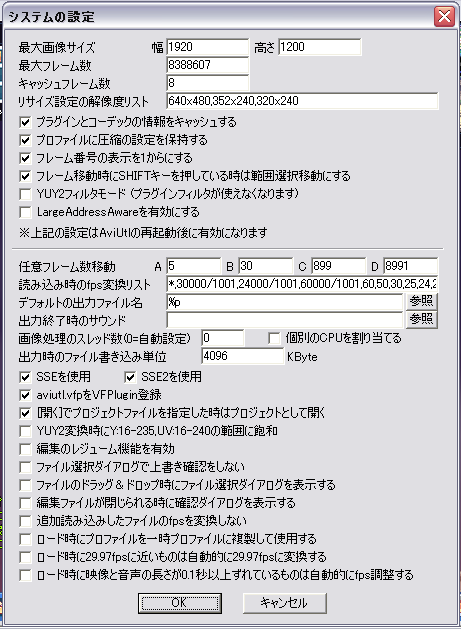Click 参照 button for デフォルトの出力ファイル名
Screen dimensions: 461x629
click(421, 301)
